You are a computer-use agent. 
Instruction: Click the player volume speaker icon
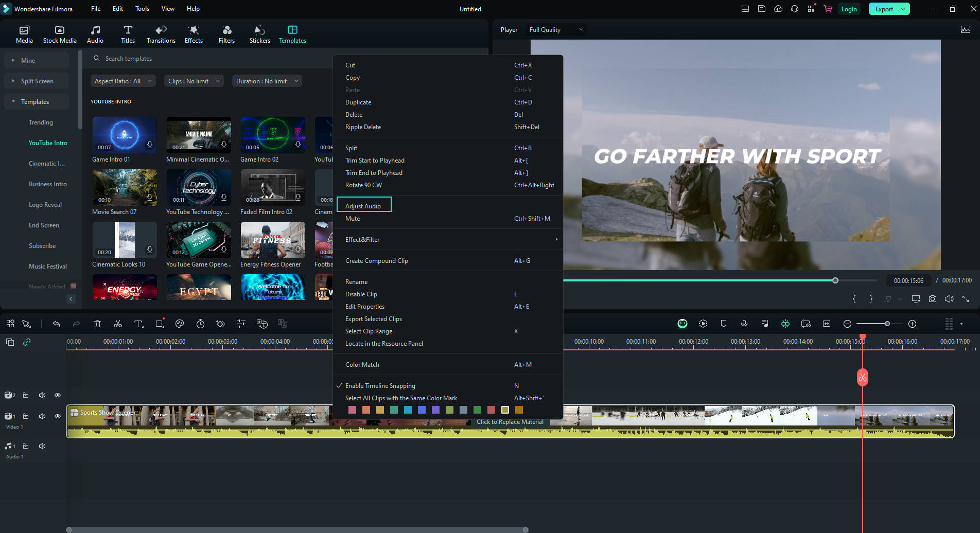(x=949, y=299)
